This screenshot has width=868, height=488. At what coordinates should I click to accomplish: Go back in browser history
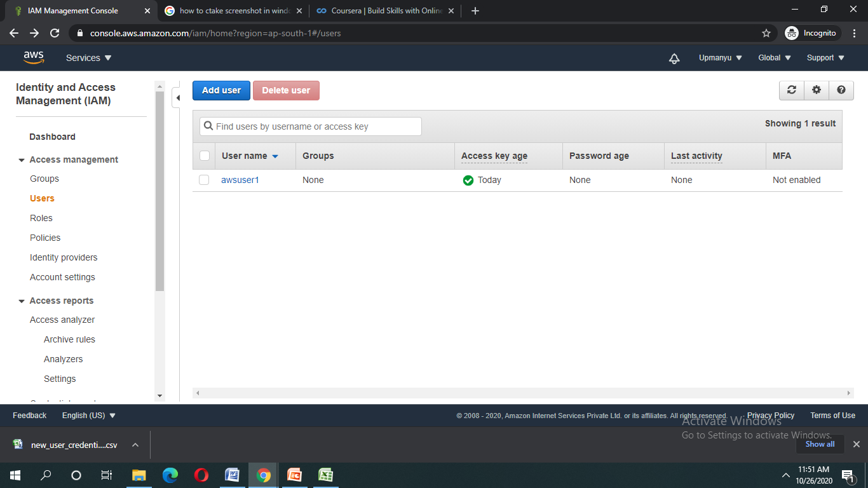pos(14,33)
